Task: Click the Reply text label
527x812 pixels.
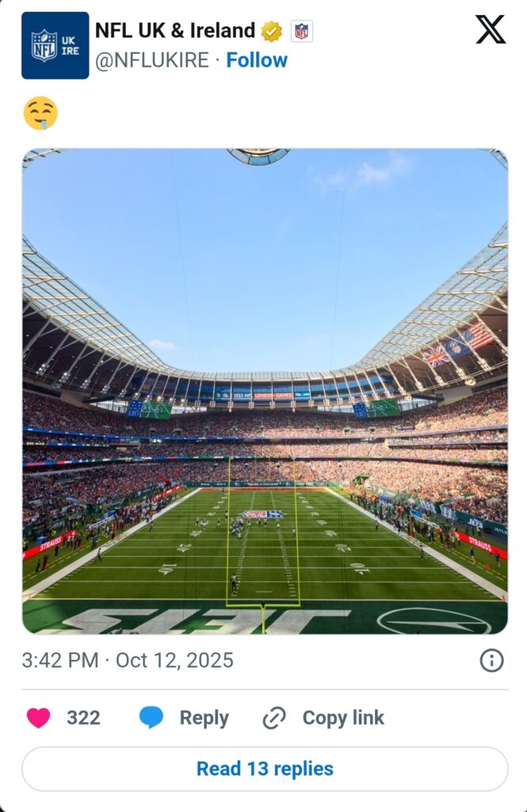Action: (x=204, y=718)
